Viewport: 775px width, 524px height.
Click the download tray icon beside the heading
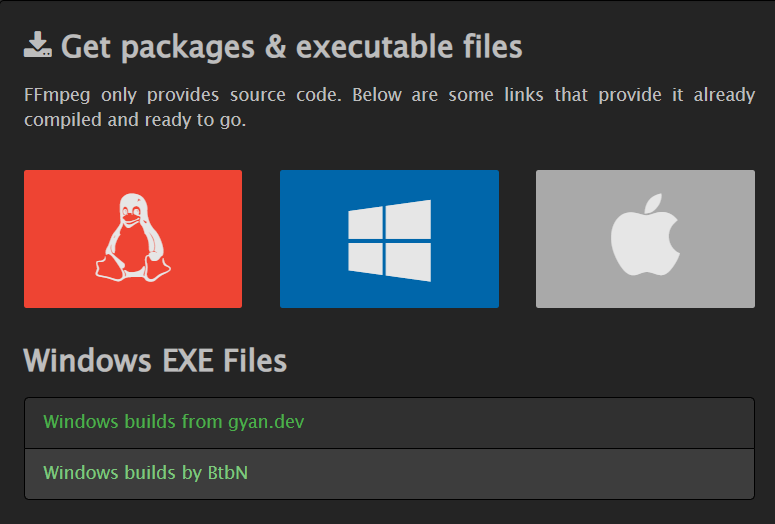[x=38, y=44]
